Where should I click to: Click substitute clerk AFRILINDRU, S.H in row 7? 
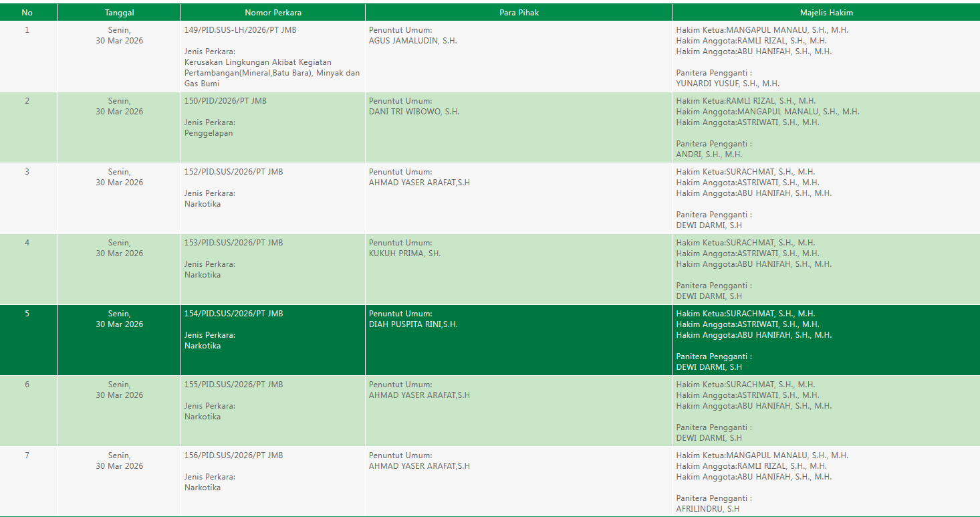pos(707,509)
